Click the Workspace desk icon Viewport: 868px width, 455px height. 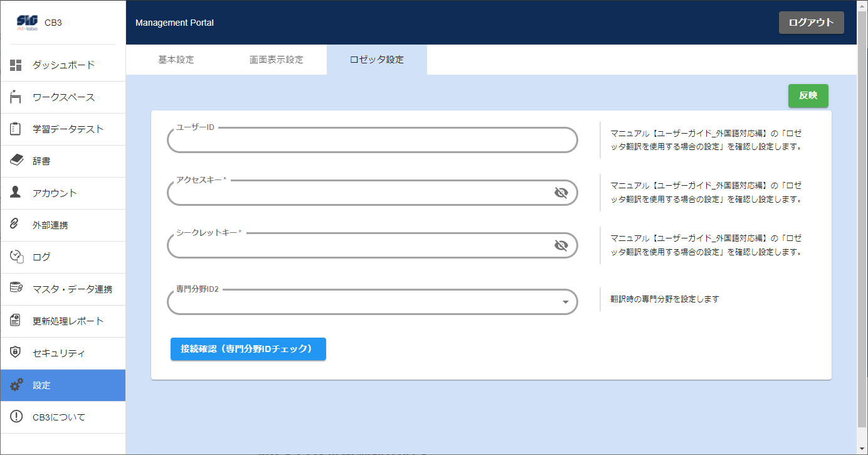point(16,97)
